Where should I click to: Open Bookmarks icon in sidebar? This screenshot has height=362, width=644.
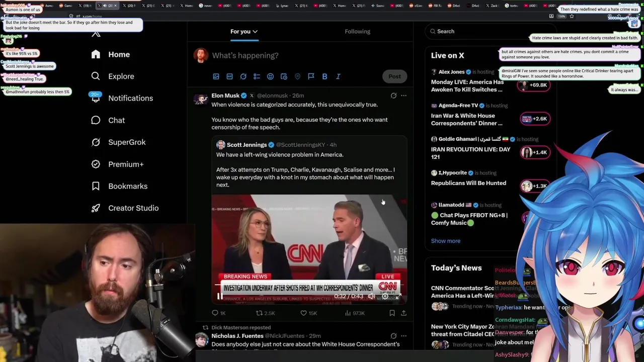pos(96,186)
